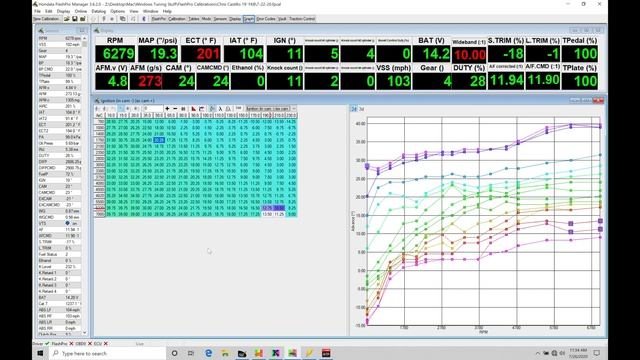This screenshot has height=360, width=640.
Task: Click the RPM gauge showing 6279
Action: (x=116, y=53)
